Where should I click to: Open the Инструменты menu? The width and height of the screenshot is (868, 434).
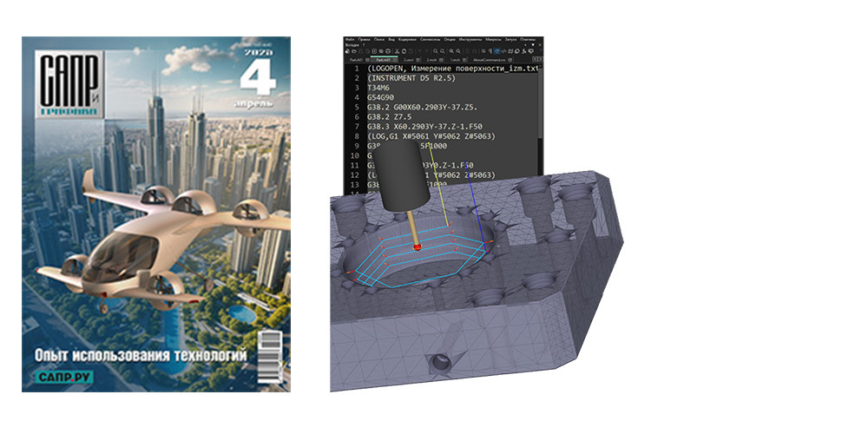pyautogui.click(x=470, y=39)
